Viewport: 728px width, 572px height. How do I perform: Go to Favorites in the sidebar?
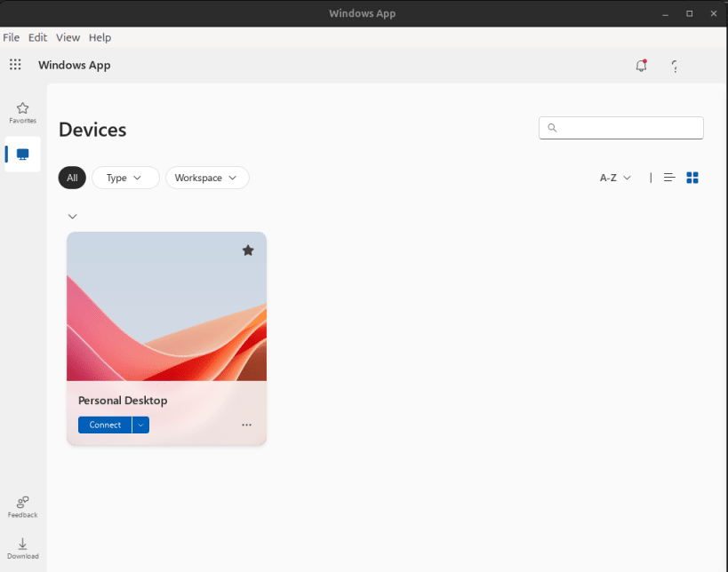[x=22, y=113]
